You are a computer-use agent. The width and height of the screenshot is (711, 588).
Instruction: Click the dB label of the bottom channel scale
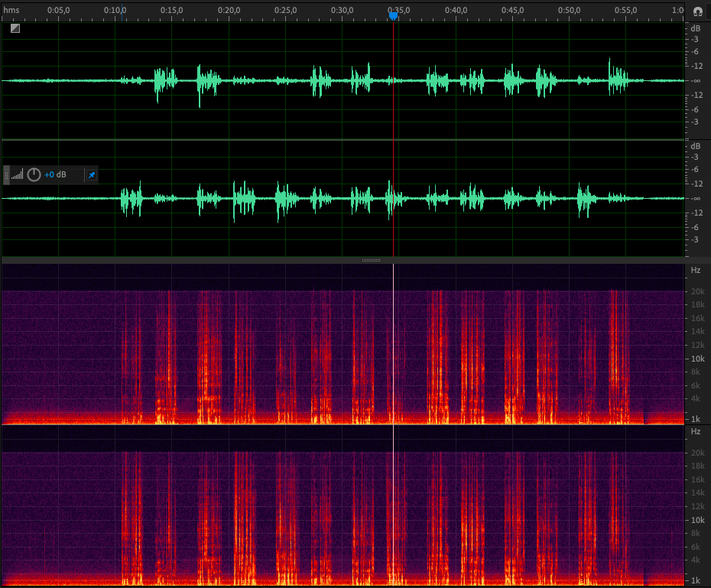tap(695, 146)
